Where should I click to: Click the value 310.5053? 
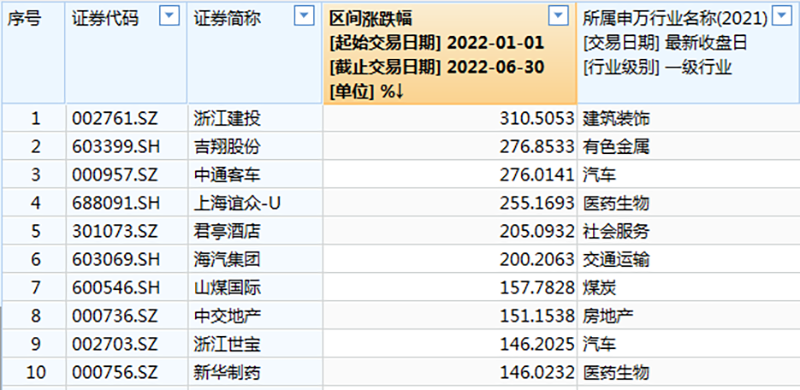coord(536,119)
